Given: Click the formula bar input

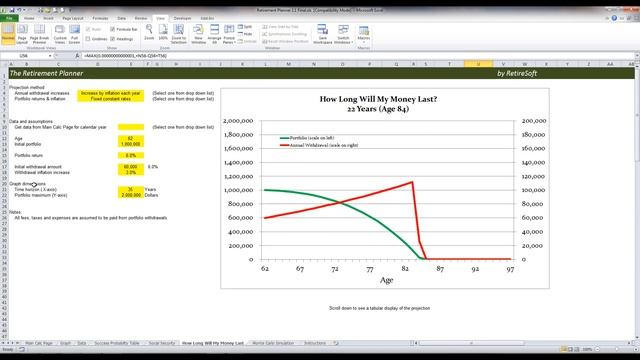Looking at the screenshot, I should [357, 56].
